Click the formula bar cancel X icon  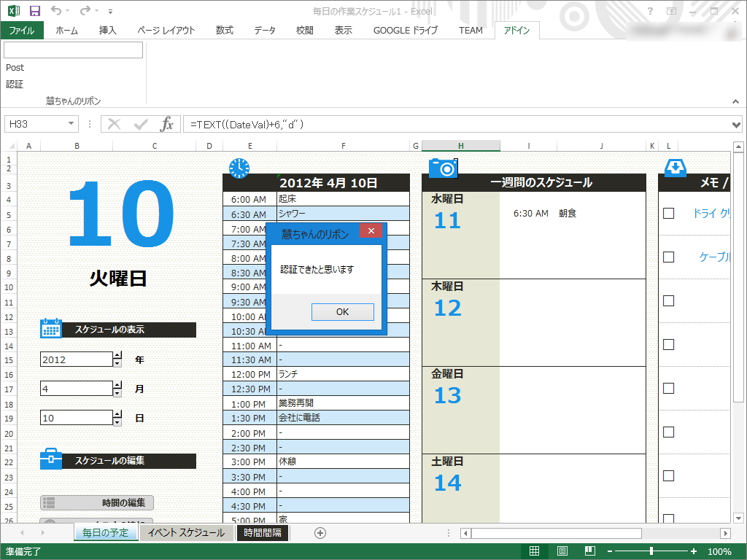click(114, 124)
